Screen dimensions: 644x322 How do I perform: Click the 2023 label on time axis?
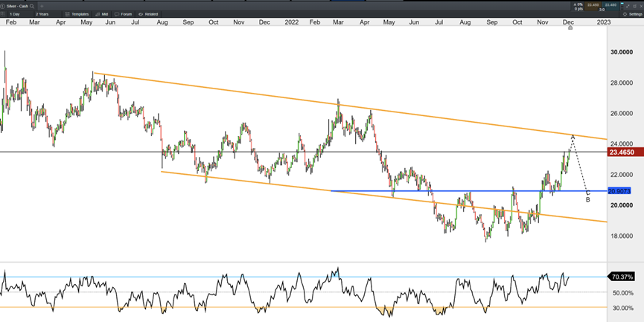603,22
